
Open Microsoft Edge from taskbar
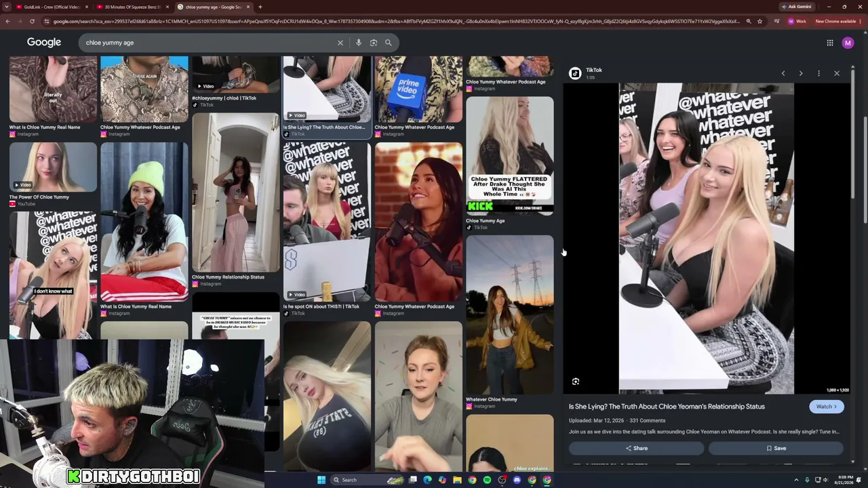427,480
